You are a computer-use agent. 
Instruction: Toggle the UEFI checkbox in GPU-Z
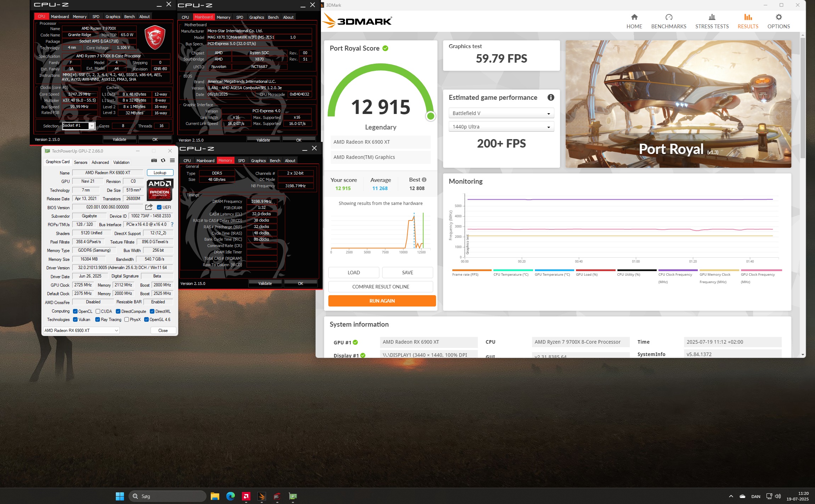coord(159,207)
